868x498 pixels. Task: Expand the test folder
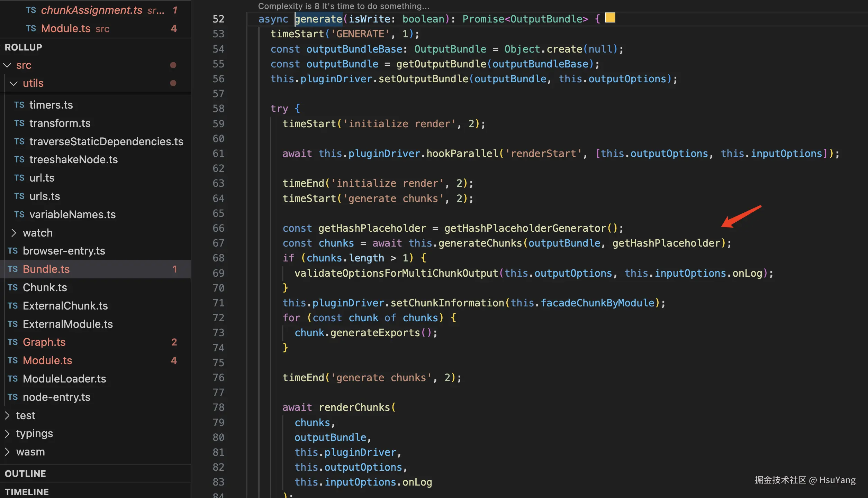7,415
